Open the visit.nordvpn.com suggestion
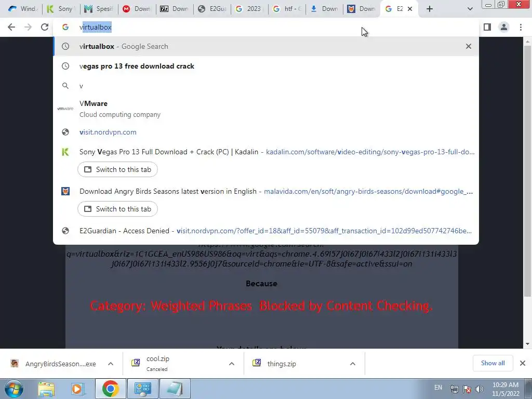The width and height of the screenshot is (532, 399). click(266, 132)
